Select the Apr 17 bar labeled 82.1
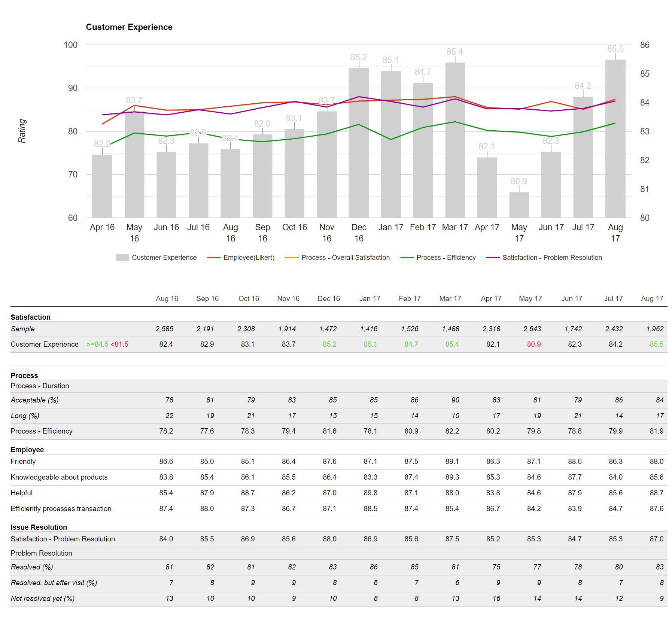This screenshot has width=672, height=617. pyautogui.click(x=487, y=188)
